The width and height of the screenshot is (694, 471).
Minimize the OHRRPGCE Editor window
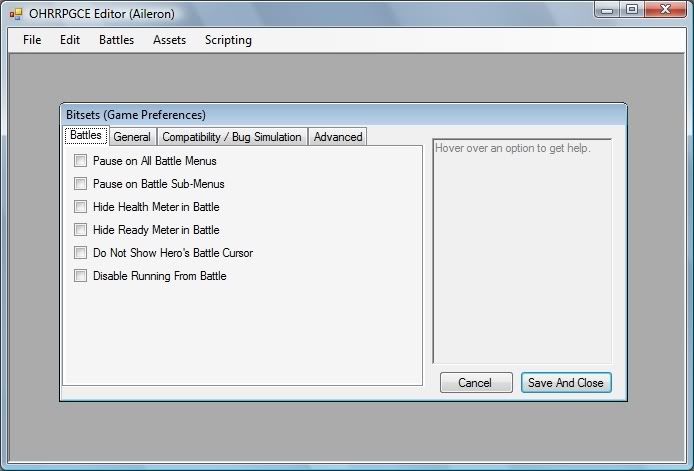(x=607, y=10)
